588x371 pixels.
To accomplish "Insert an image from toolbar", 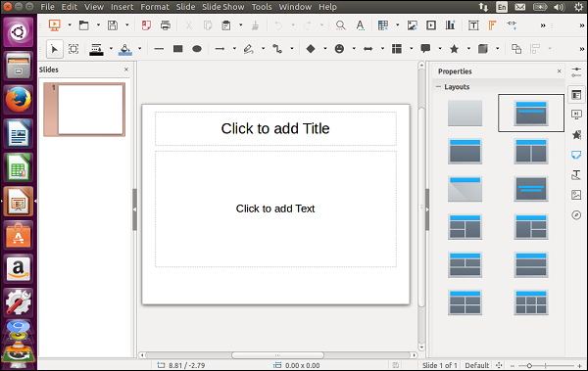I will point(413,25).
